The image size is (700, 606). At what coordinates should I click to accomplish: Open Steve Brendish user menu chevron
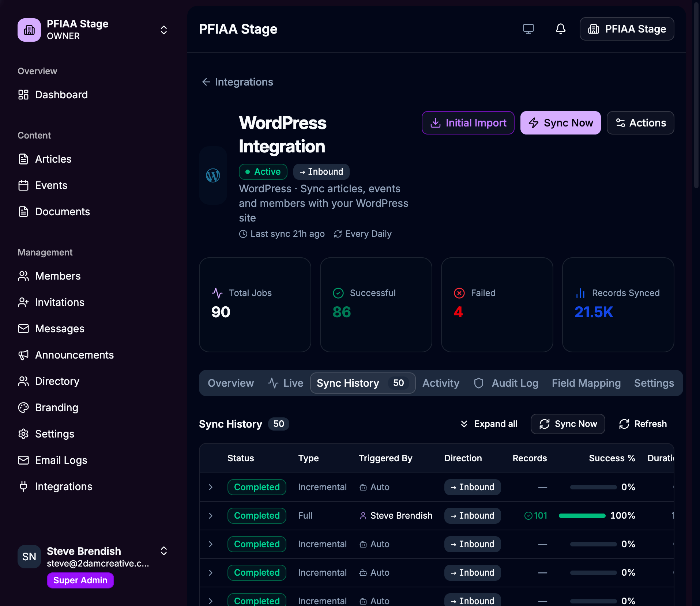[164, 551]
